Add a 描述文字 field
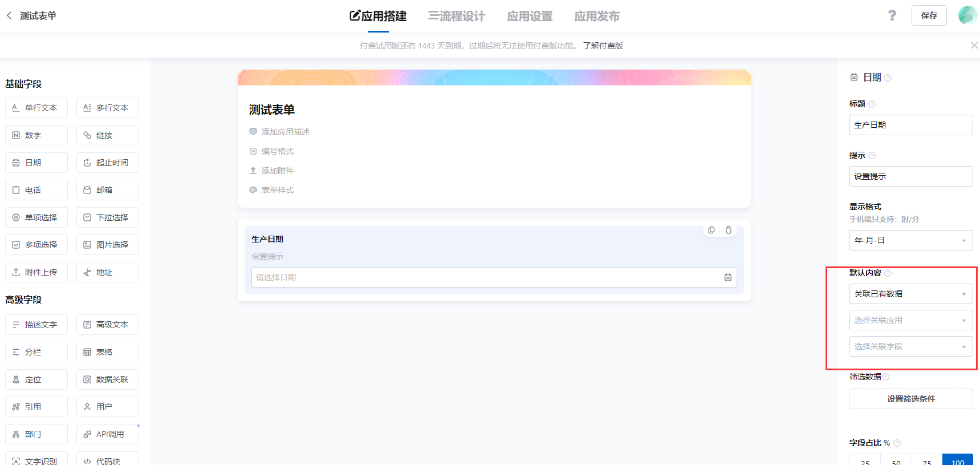Viewport: 980px width, 465px height. coord(36,325)
